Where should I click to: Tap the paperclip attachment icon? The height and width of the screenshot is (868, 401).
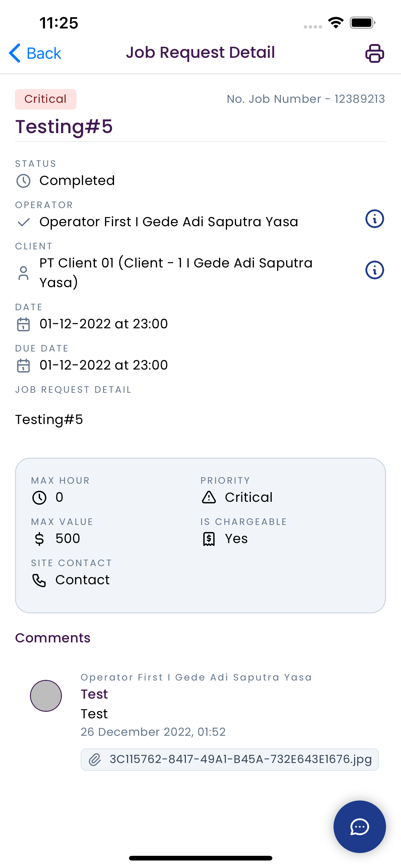(x=95, y=760)
